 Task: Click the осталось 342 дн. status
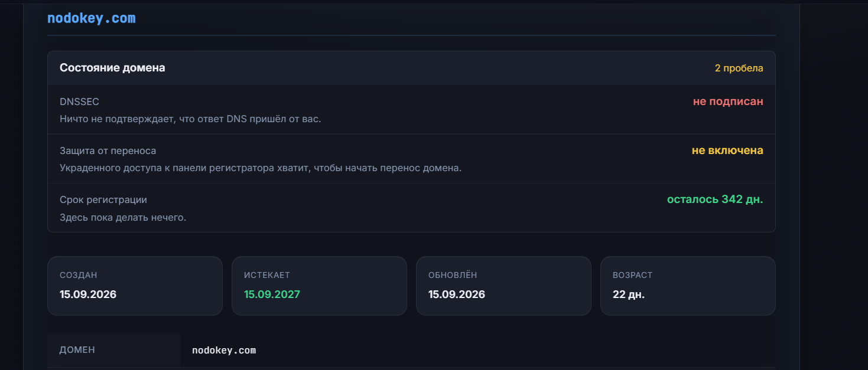coord(715,199)
